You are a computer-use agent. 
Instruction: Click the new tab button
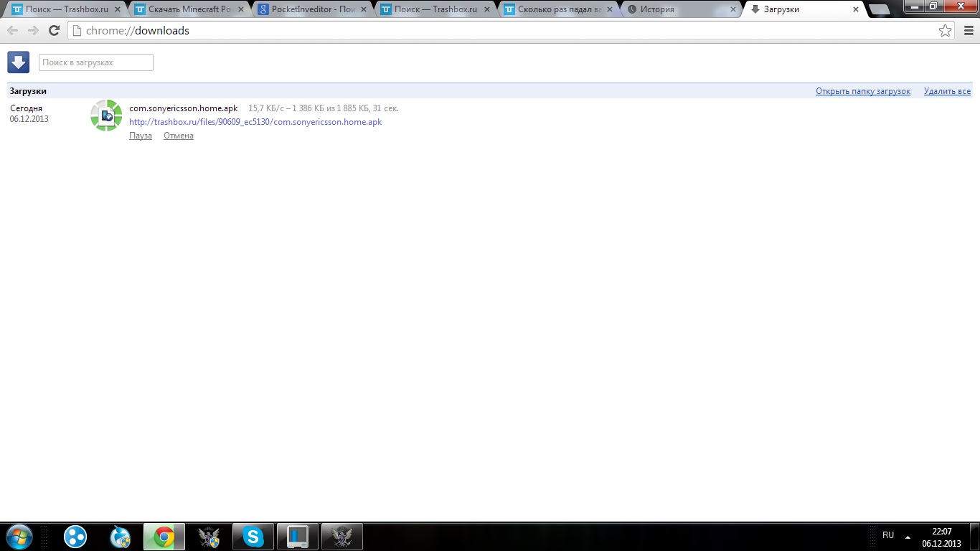point(879,10)
